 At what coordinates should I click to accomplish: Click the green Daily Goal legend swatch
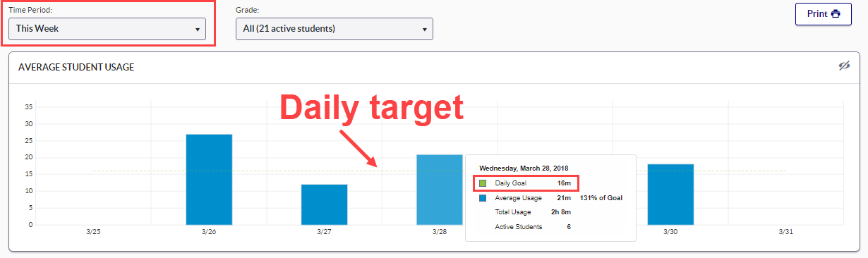tap(483, 183)
